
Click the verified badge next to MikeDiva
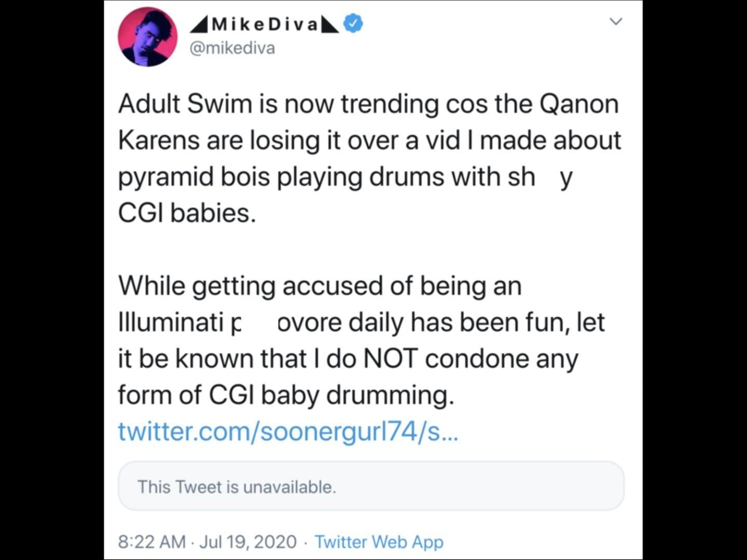(x=352, y=22)
